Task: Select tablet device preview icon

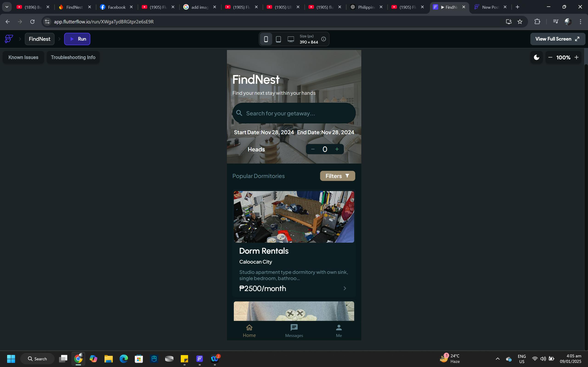Action: point(278,39)
